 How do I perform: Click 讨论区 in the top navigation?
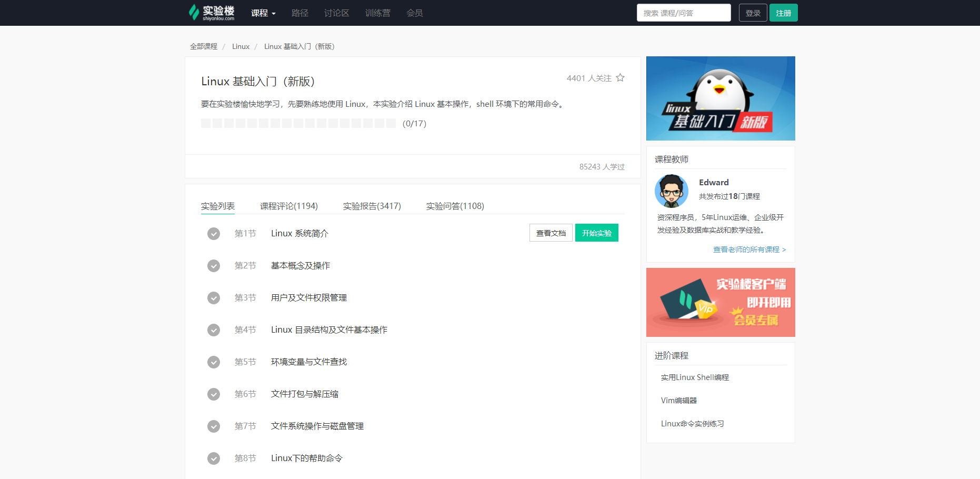coord(336,13)
